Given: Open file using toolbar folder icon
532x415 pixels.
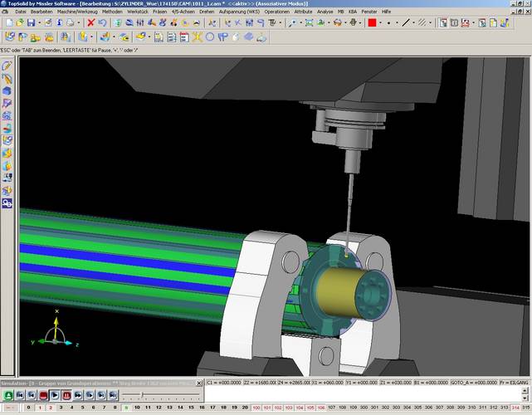Looking at the screenshot, I should click(x=20, y=22).
